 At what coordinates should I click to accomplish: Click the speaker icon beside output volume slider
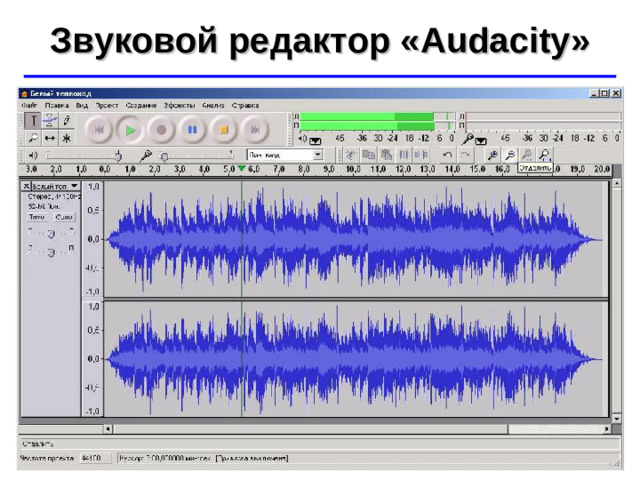click(x=33, y=156)
